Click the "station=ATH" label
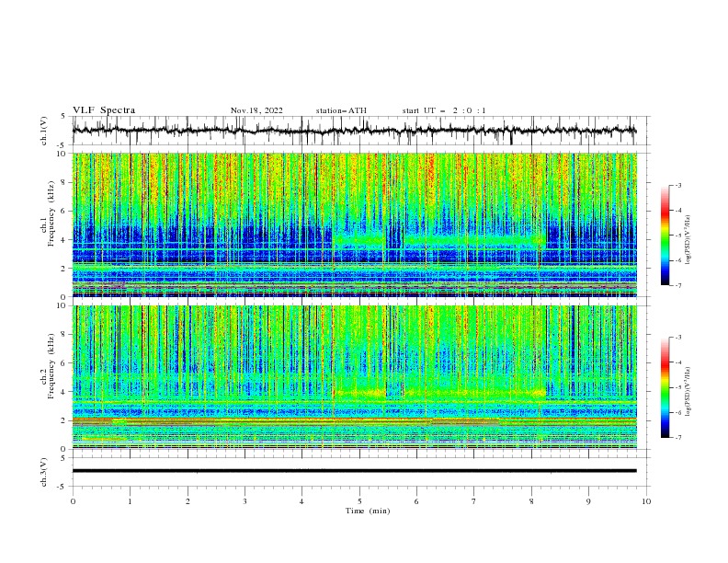Viewport: 728px width, 563px height. pos(341,110)
